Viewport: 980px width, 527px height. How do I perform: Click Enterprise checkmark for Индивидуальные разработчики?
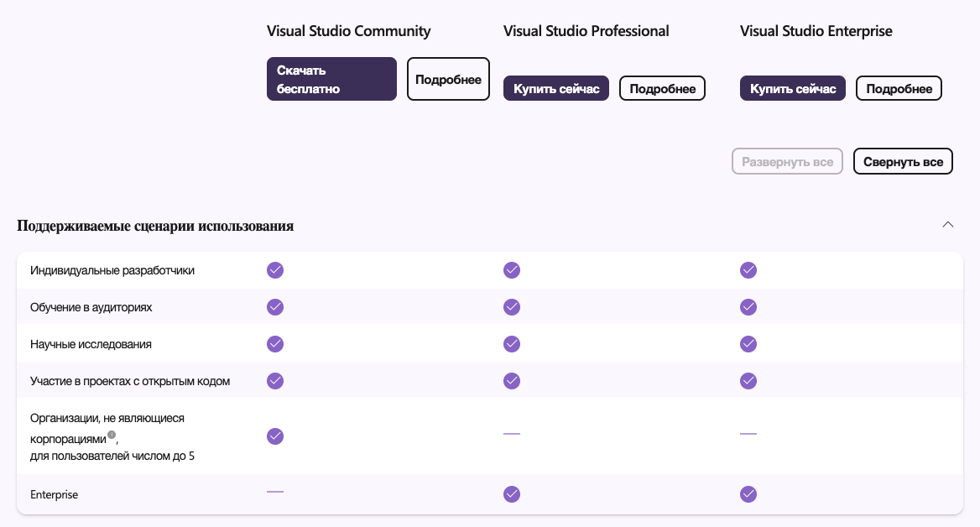coord(748,270)
